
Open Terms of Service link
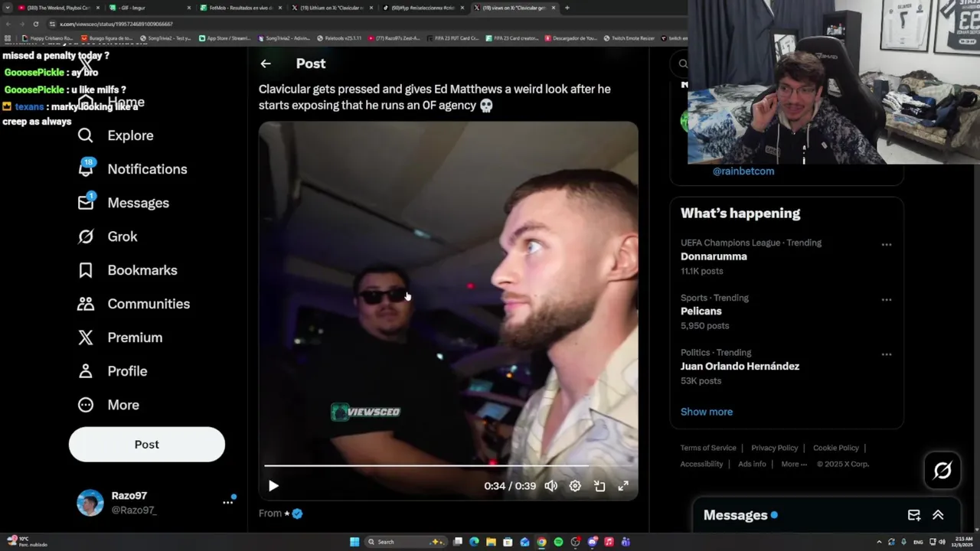[x=708, y=448]
